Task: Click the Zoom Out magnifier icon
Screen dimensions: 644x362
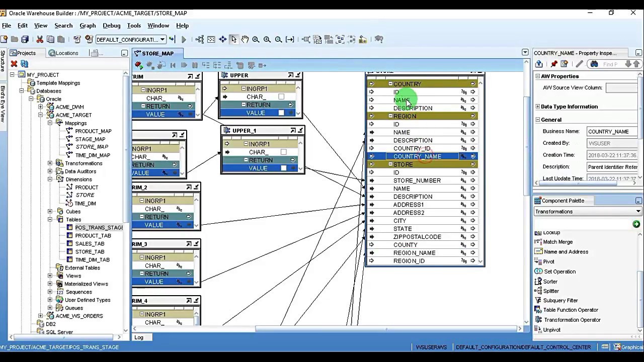Action: click(x=278, y=39)
